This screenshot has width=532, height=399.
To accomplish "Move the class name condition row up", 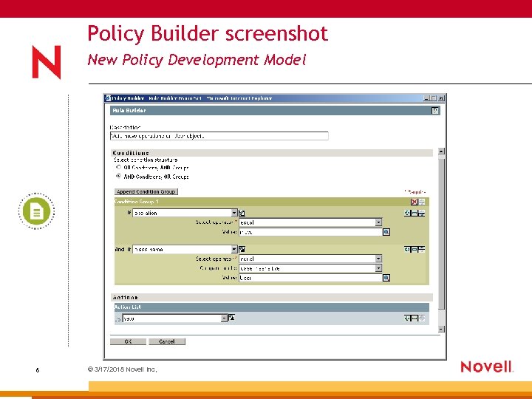I will (422, 250).
